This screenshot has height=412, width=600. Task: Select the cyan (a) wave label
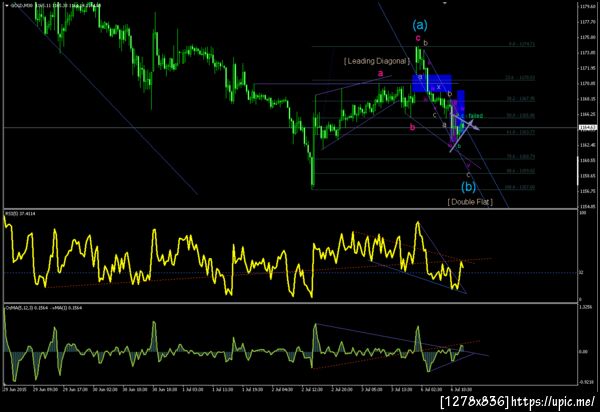coord(420,25)
